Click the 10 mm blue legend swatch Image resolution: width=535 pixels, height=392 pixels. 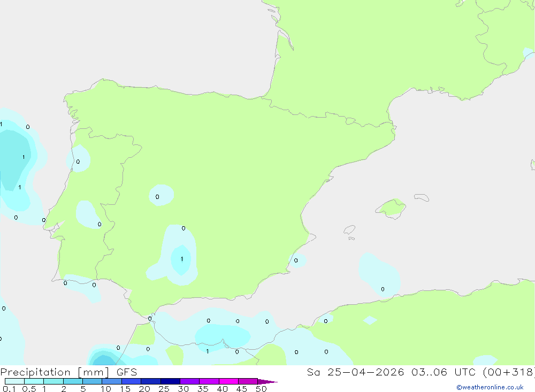click(112, 381)
